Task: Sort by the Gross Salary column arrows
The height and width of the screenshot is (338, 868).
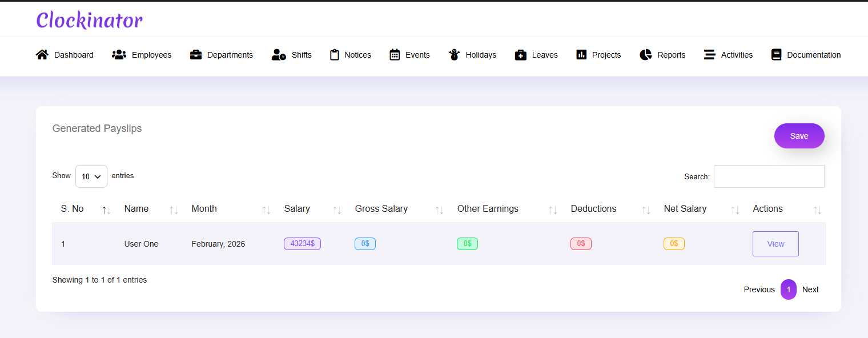Action: click(x=439, y=210)
